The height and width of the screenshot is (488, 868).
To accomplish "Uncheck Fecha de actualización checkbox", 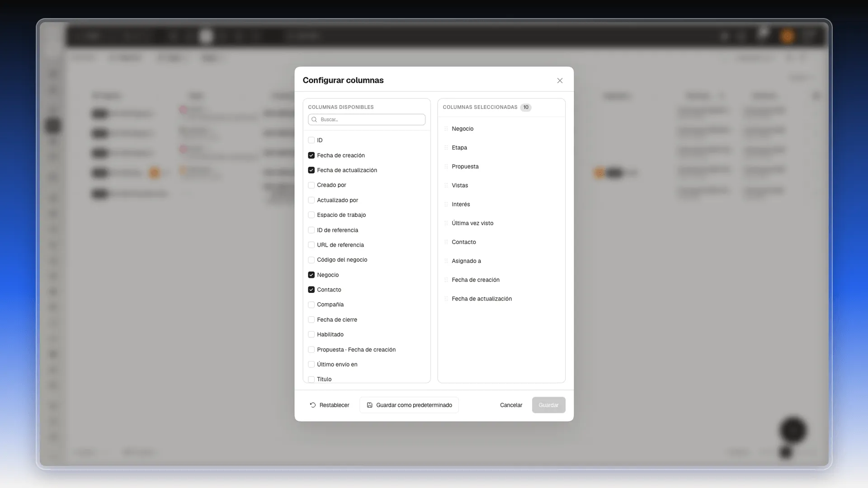I will point(311,170).
